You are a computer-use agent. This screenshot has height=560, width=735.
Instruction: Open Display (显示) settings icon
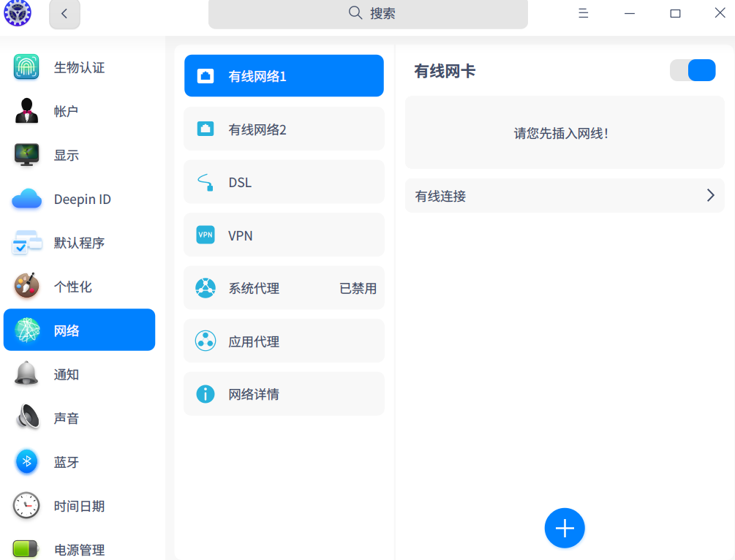26,154
